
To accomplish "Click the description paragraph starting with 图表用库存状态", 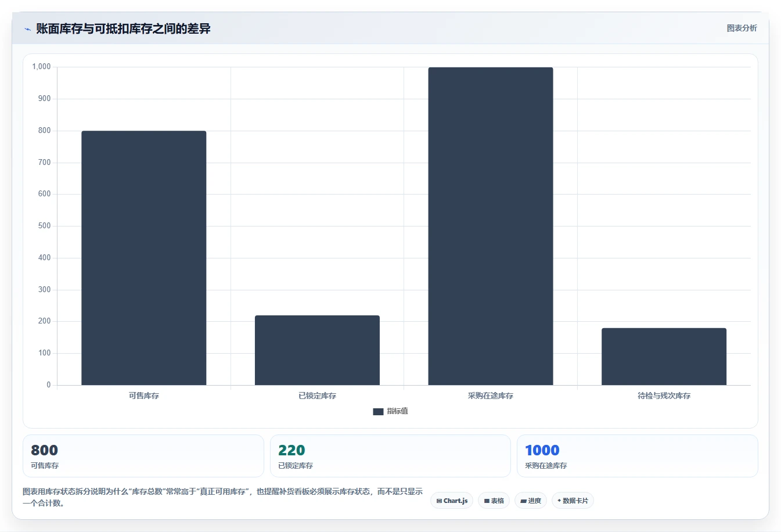I will [x=222, y=497].
